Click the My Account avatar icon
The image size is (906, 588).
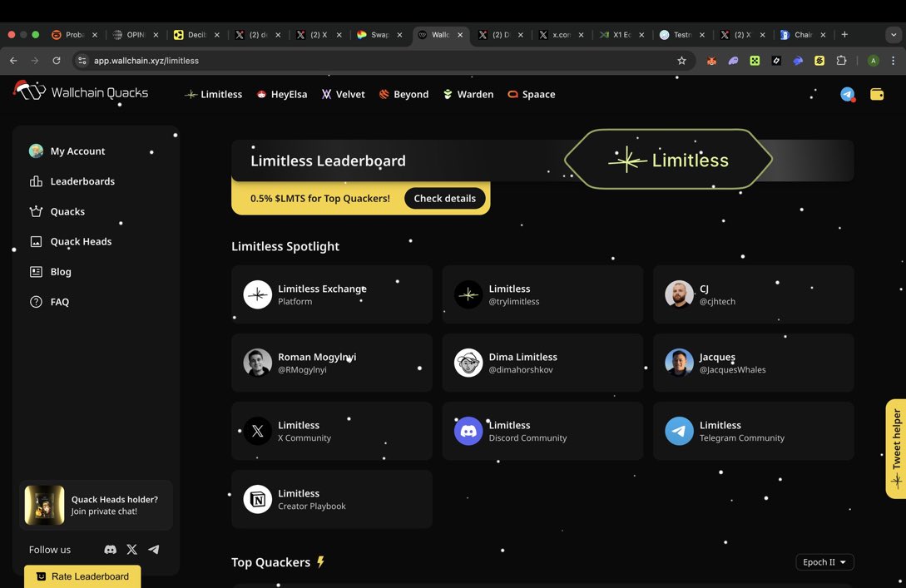click(x=36, y=151)
